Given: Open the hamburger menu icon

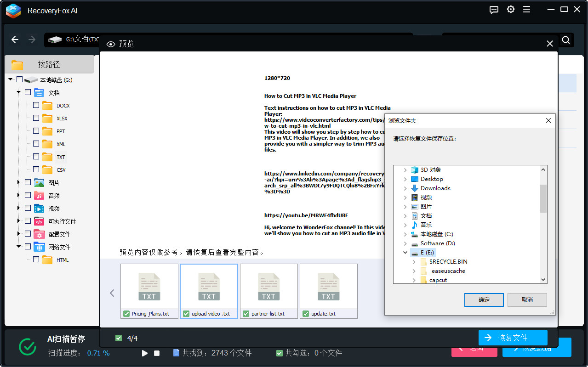Looking at the screenshot, I should pos(526,10).
